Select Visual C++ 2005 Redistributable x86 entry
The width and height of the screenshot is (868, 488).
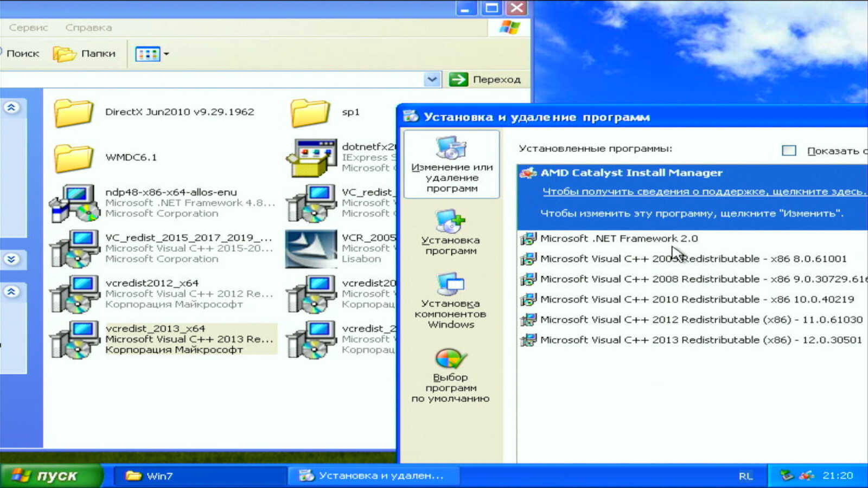pos(692,259)
